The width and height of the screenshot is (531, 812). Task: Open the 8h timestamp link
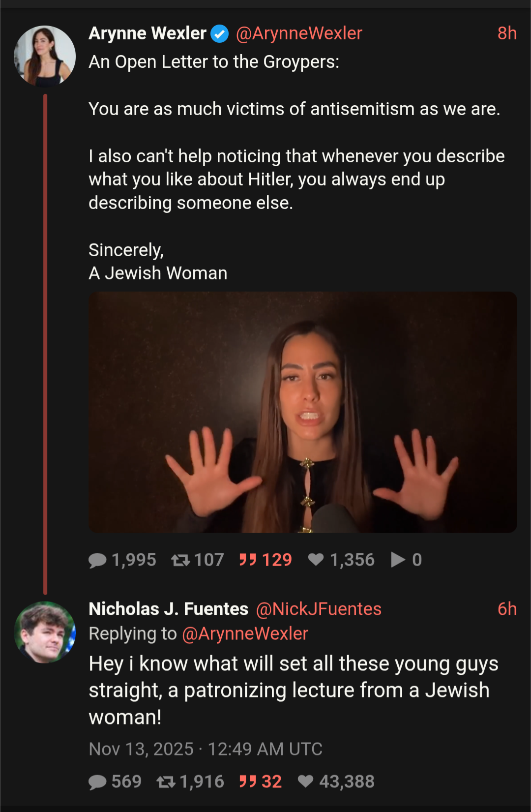pos(507,33)
